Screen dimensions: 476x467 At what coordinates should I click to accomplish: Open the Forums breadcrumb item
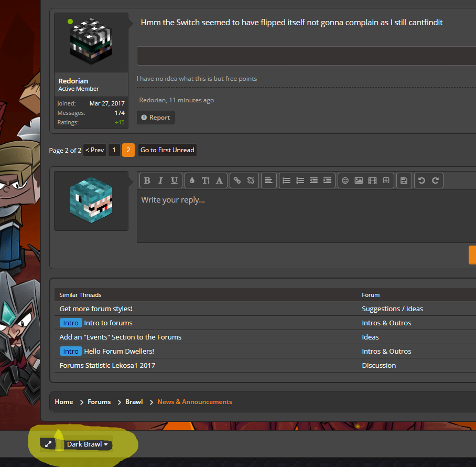[99, 402]
